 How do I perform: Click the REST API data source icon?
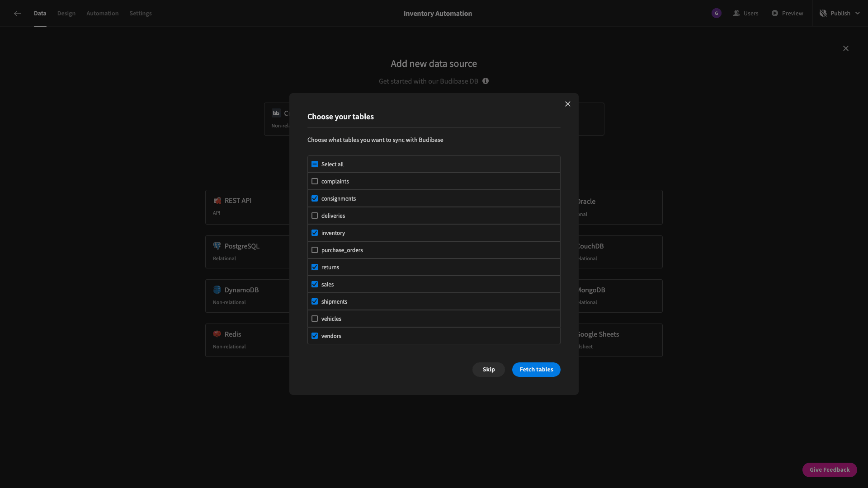click(217, 201)
